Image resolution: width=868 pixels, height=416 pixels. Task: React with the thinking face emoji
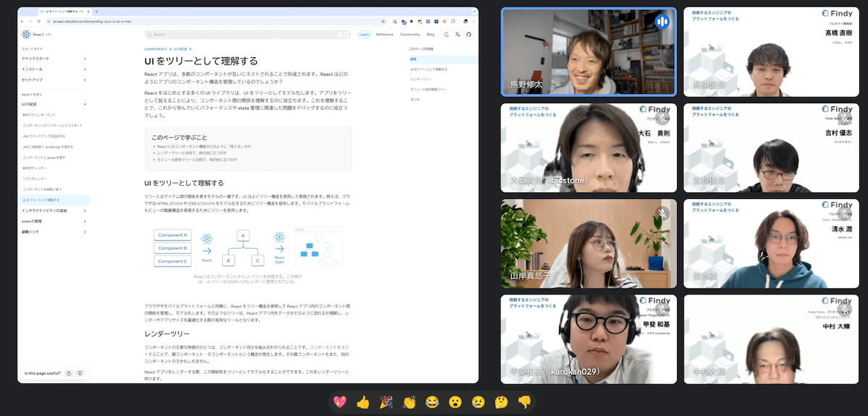tap(501, 402)
